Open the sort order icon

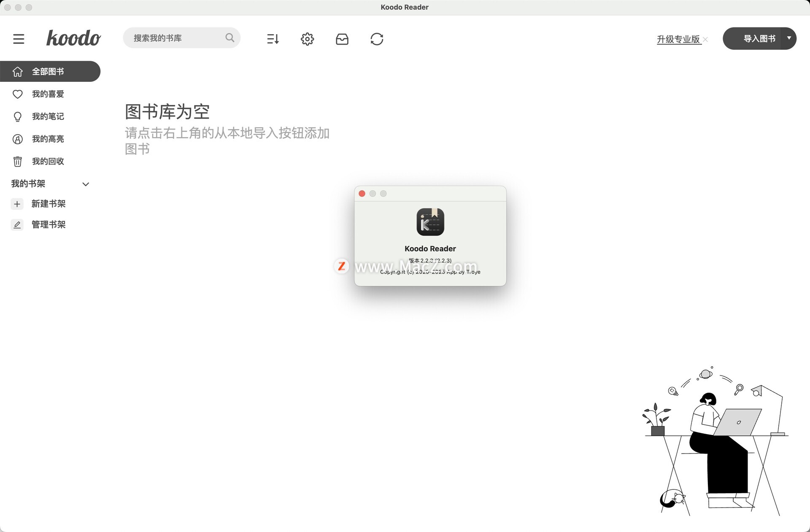[x=273, y=39]
